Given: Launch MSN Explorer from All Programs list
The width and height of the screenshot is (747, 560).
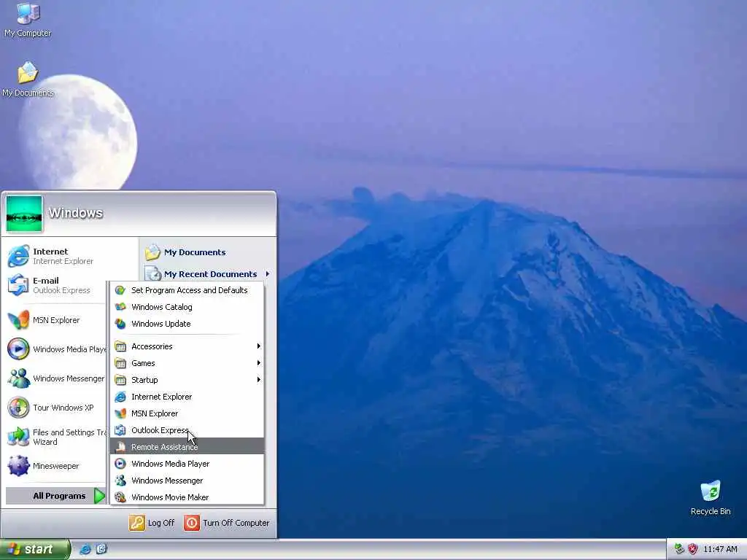Looking at the screenshot, I should (187, 413).
